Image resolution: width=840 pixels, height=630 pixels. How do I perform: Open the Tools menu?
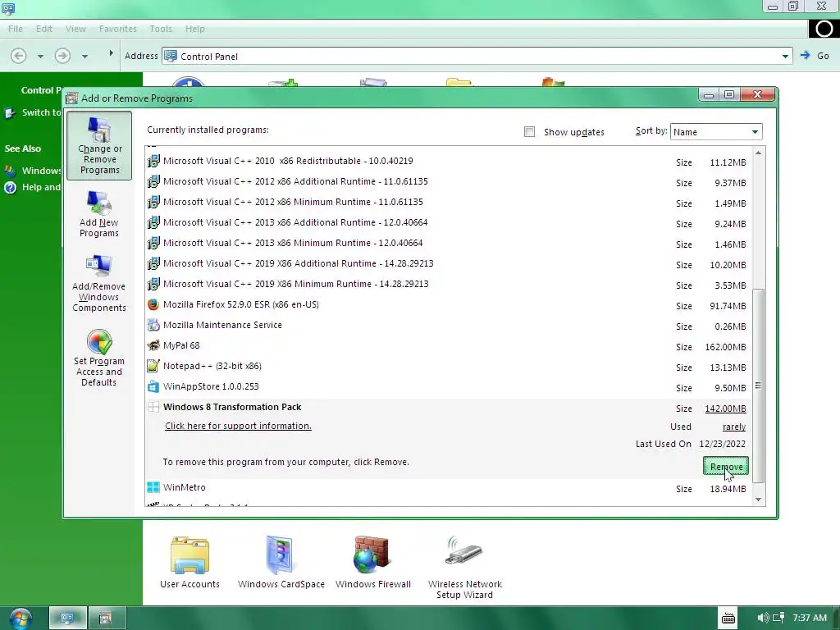pyautogui.click(x=161, y=29)
